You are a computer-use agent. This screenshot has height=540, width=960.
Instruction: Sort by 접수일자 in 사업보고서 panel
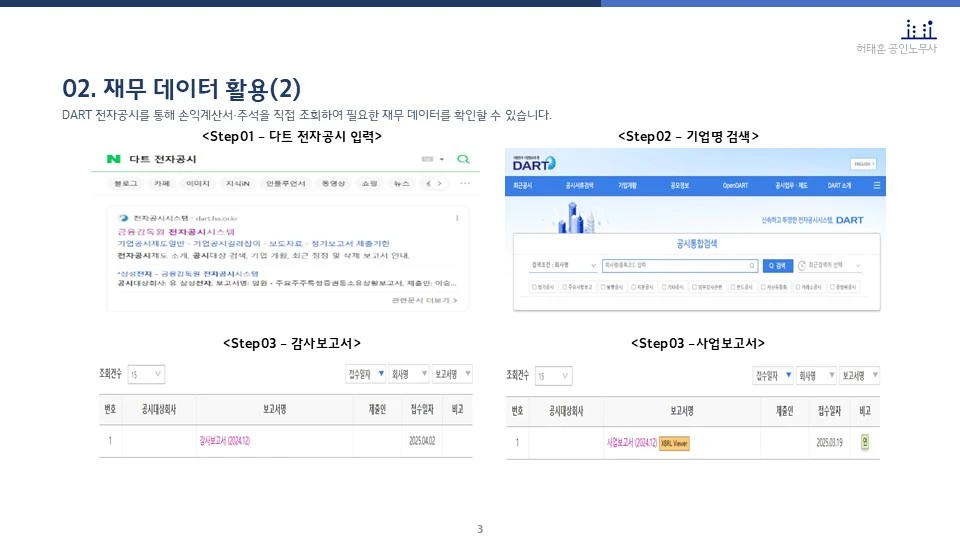tap(773, 375)
